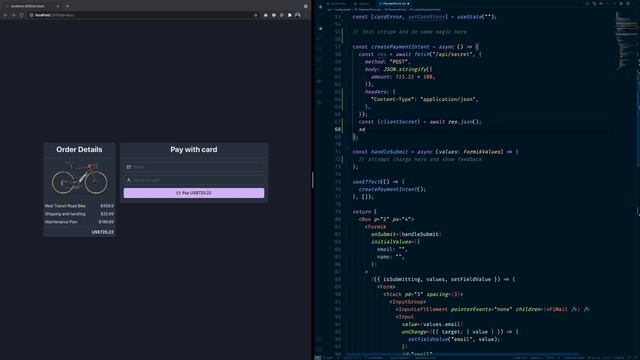Bookmark the page with star icon
The height and width of the screenshot is (360, 640).
256,15
